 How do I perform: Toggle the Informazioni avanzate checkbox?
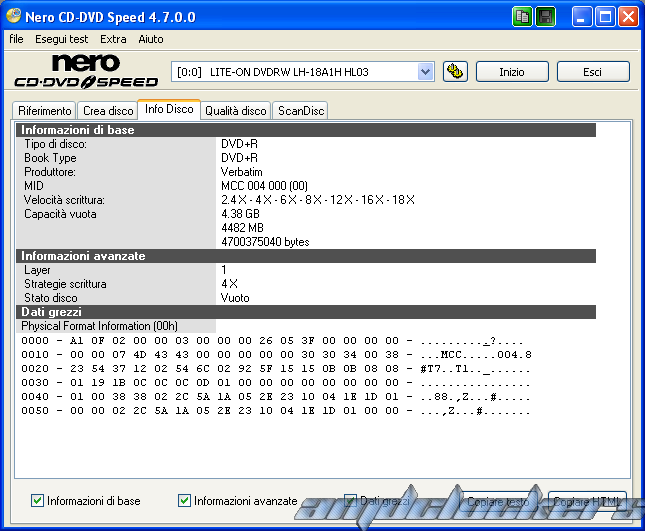pyautogui.click(x=185, y=500)
